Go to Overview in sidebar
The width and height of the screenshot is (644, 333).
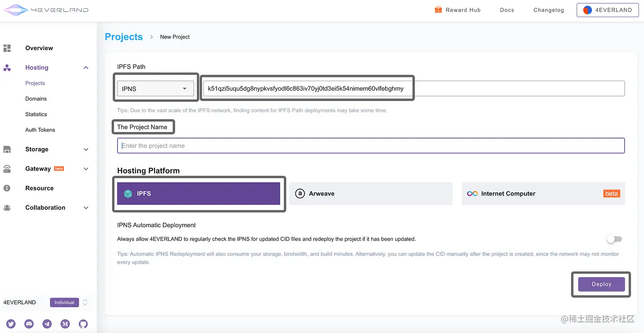coord(39,48)
